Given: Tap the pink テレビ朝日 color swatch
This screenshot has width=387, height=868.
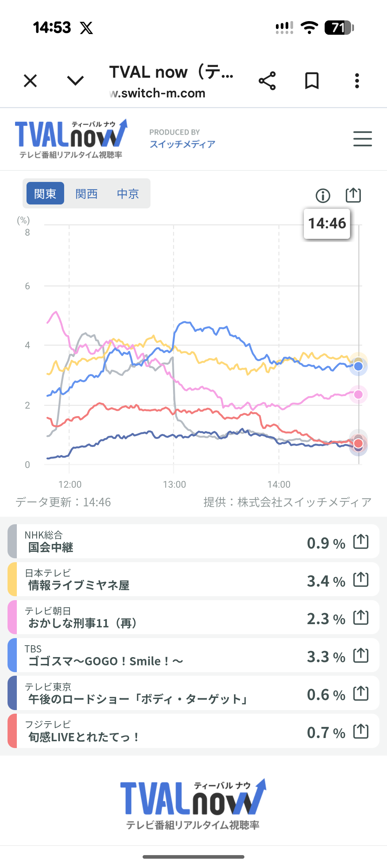Looking at the screenshot, I should pyautogui.click(x=12, y=617).
